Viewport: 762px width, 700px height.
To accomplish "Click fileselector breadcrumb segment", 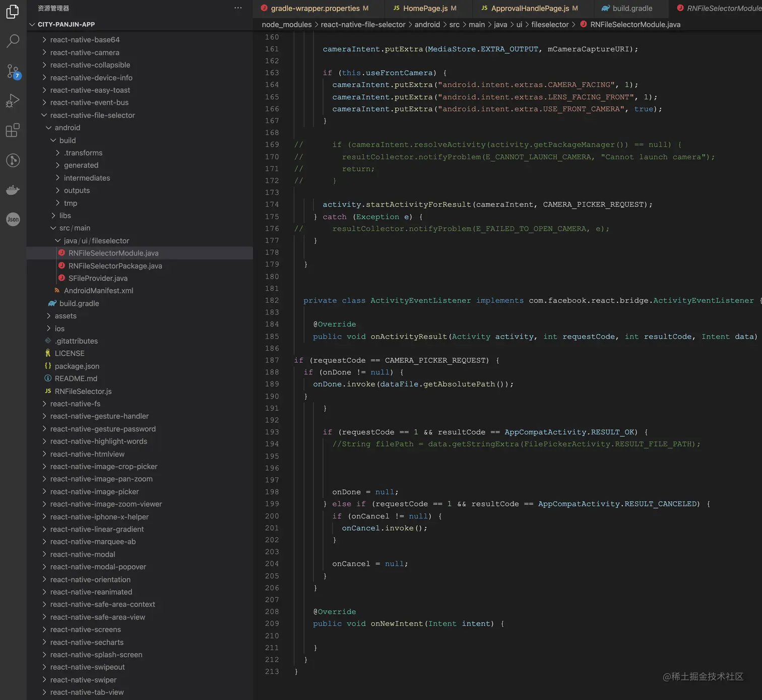I will [550, 24].
